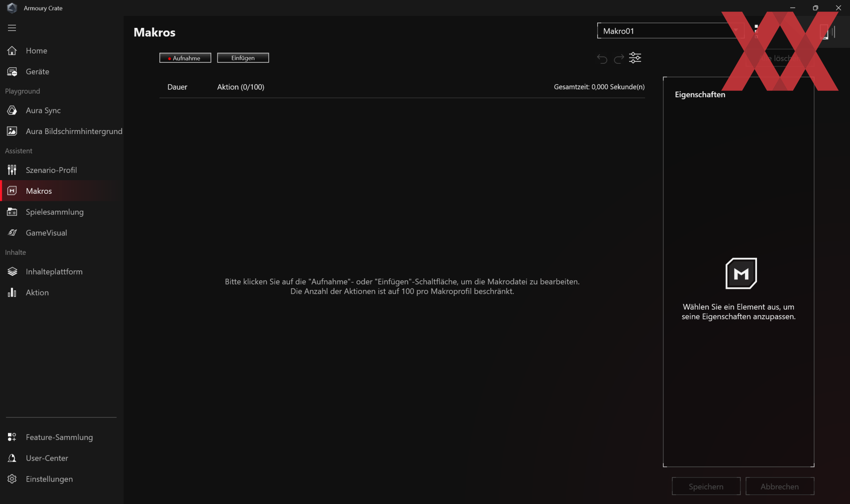This screenshot has height=504, width=850.
Task: Open macro settings via the sliders icon
Action: (x=635, y=58)
